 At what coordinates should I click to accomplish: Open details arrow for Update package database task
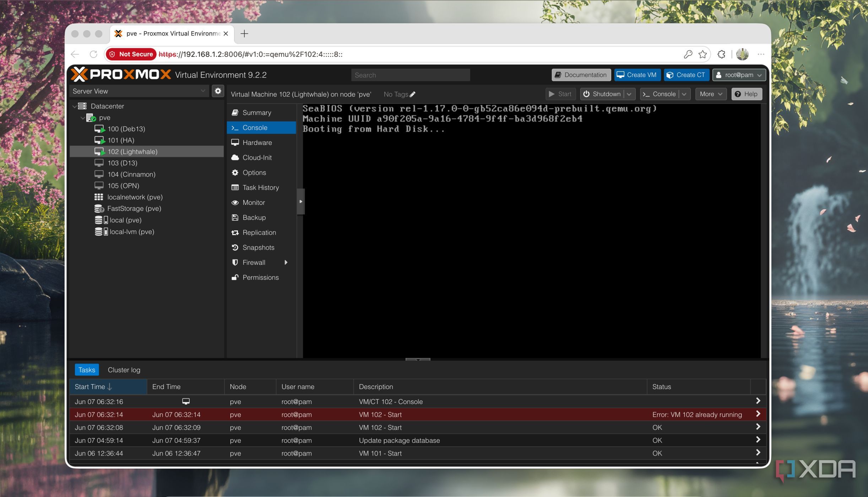758,440
